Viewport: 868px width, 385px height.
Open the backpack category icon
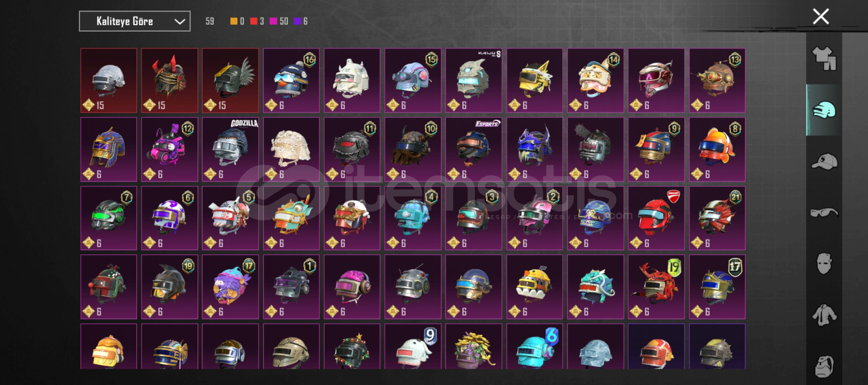coord(824,366)
